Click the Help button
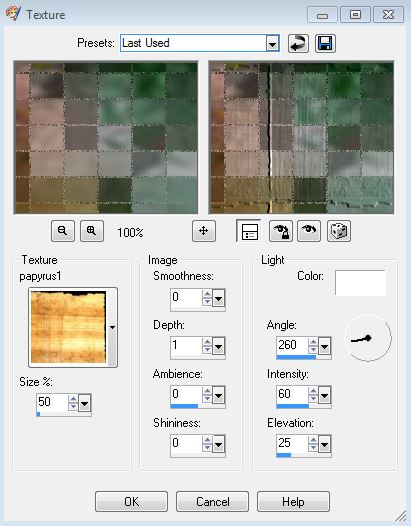 click(293, 502)
